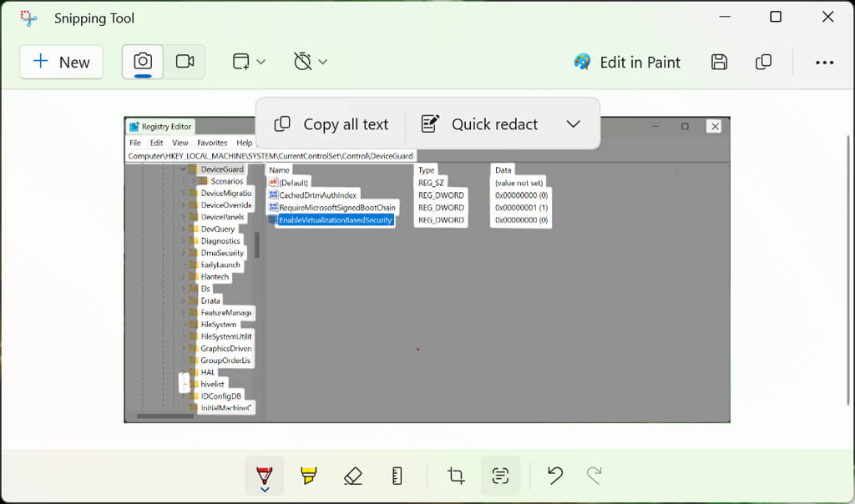This screenshot has width=855, height=504.
Task: Copy the snip to clipboard
Action: 763,62
